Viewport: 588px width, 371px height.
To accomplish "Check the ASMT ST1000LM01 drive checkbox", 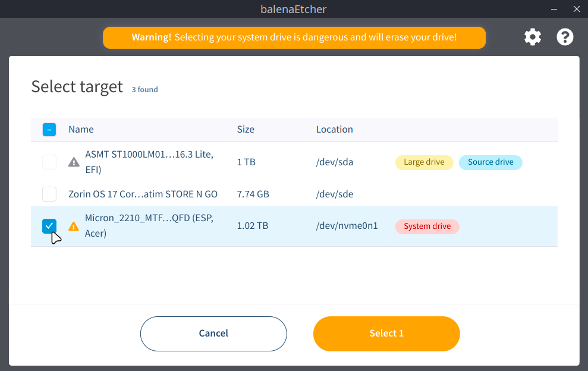I will click(49, 162).
